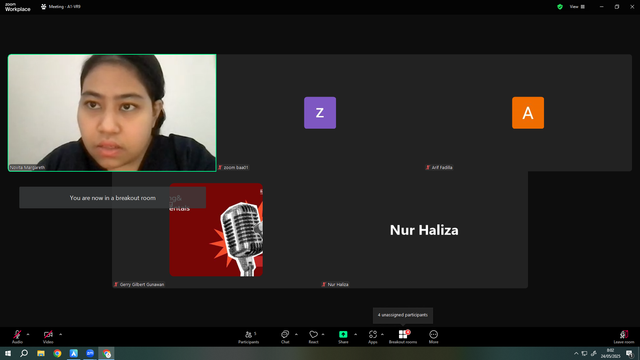The width and height of the screenshot is (640, 360).
Task: Click the Leave room button
Action: tap(624, 337)
